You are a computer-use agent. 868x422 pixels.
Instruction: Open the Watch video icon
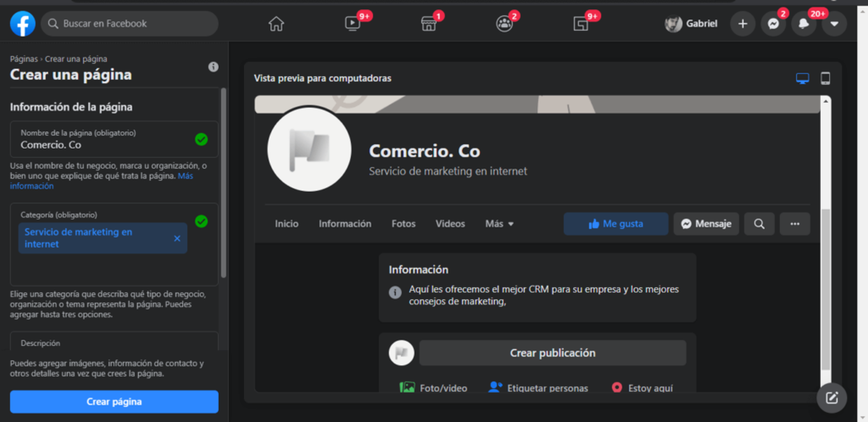[352, 23]
